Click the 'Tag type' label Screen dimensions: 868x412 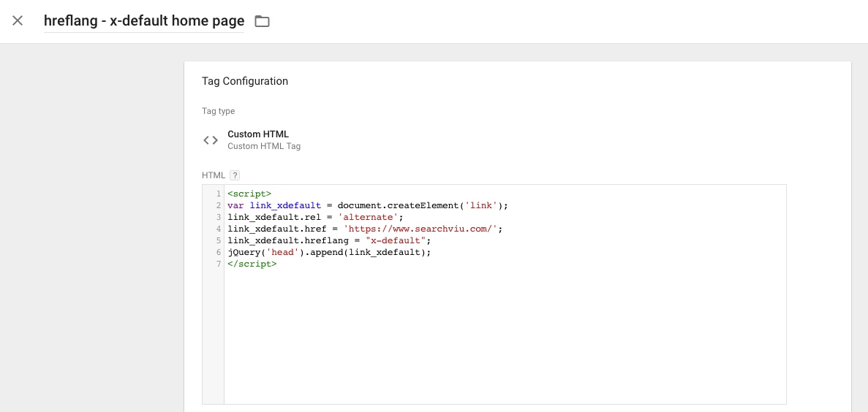(x=218, y=111)
